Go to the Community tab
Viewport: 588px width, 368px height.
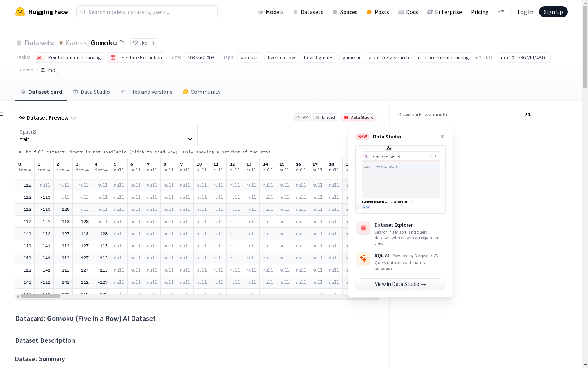202,92
